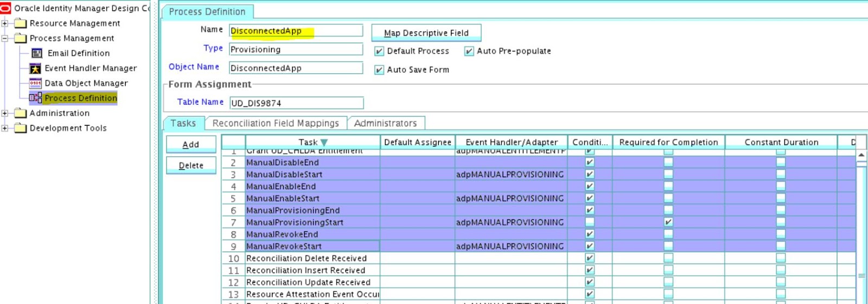Toggle Conditional checkbox for Reconciliation Update Received

click(x=590, y=282)
